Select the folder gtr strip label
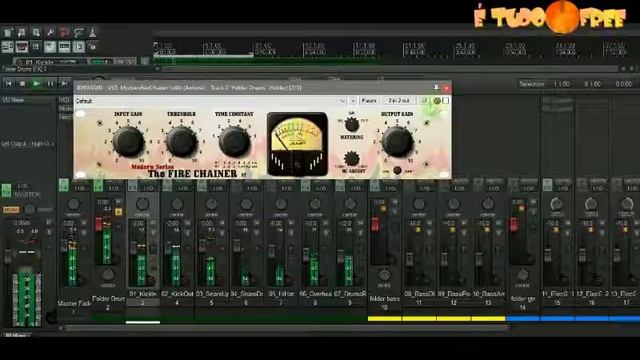This screenshot has height=360, width=640. tap(522, 299)
